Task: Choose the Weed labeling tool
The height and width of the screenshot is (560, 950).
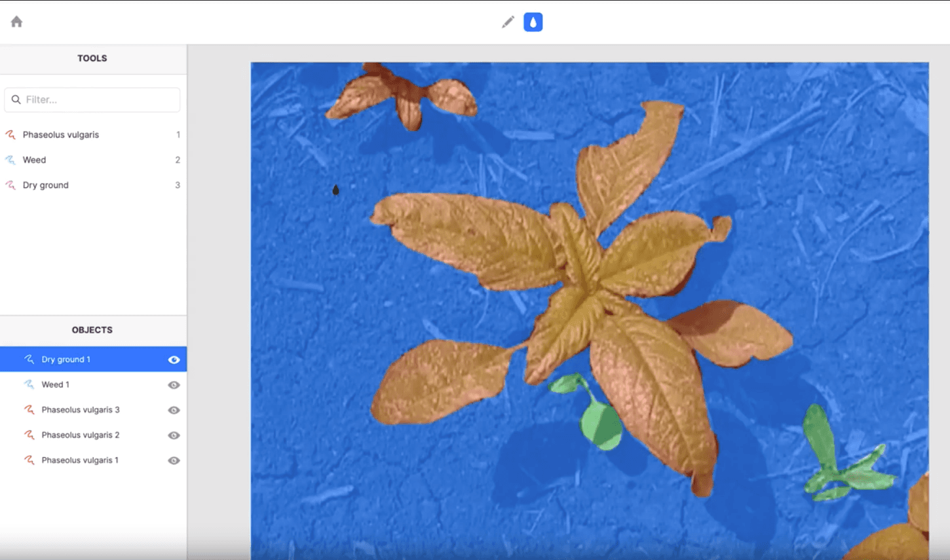Action: (92, 160)
